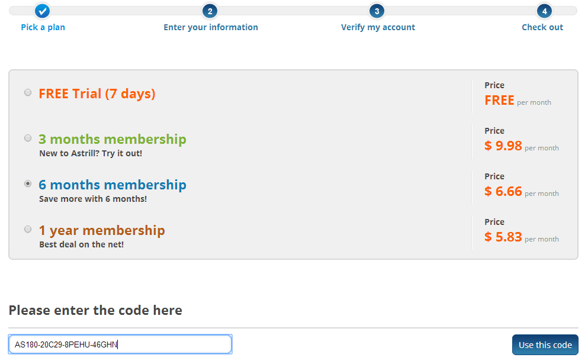Screen dimensions: 588x364
Task: Click the checkmark step one circle icon
Action: 43,11
